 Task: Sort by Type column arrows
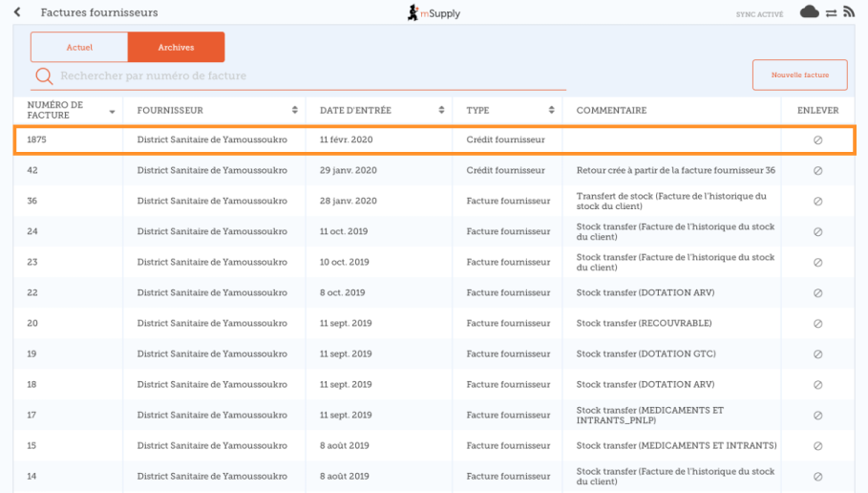click(551, 110)
